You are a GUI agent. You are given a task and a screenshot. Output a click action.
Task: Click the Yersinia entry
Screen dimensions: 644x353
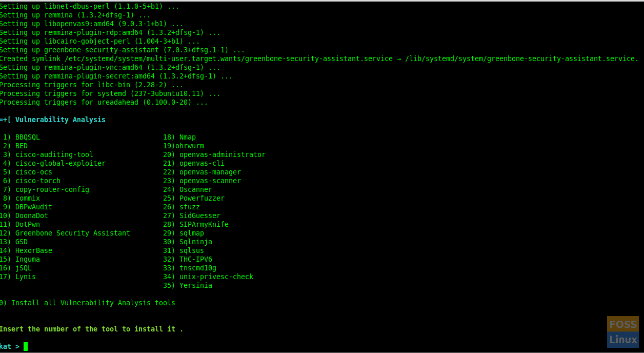pyautogui.click(x=195, y=285)
